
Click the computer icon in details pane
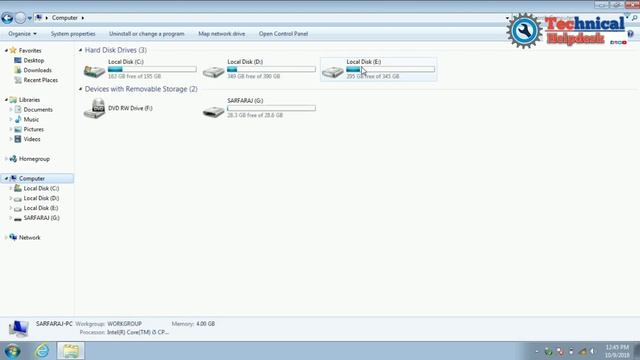(x=18, y=329)
